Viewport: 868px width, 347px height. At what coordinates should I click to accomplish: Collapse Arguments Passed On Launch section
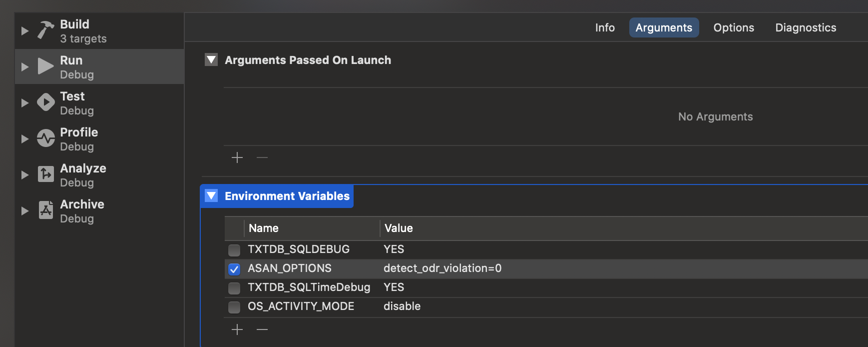click(211, 60)
